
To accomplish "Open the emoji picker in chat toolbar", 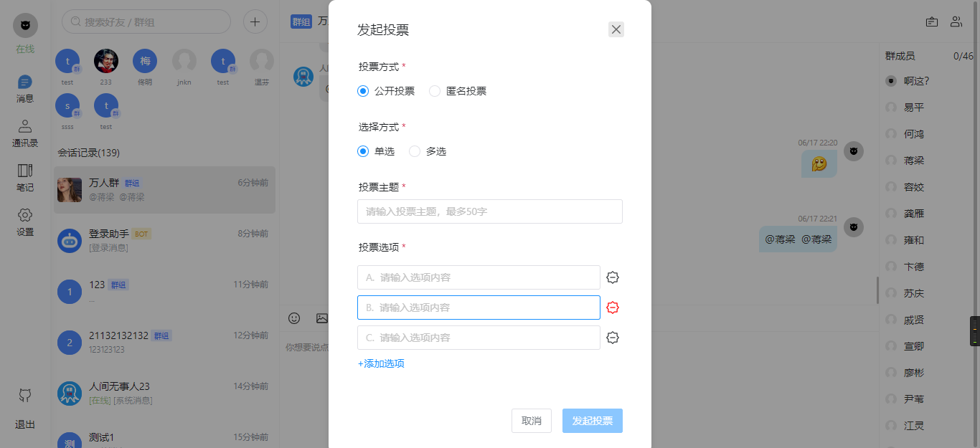I will [x=294, y=318].
